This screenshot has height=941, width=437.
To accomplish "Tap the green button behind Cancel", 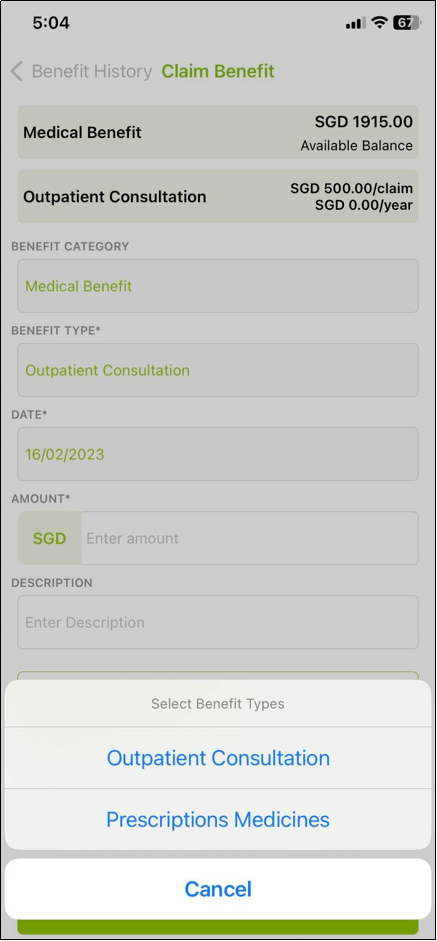I will click(218, 927).
